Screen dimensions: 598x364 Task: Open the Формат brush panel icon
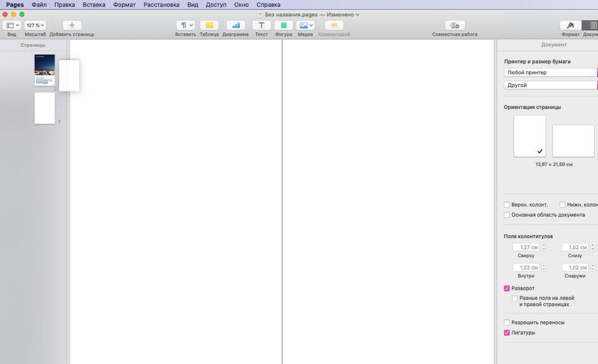coord(570,25)
